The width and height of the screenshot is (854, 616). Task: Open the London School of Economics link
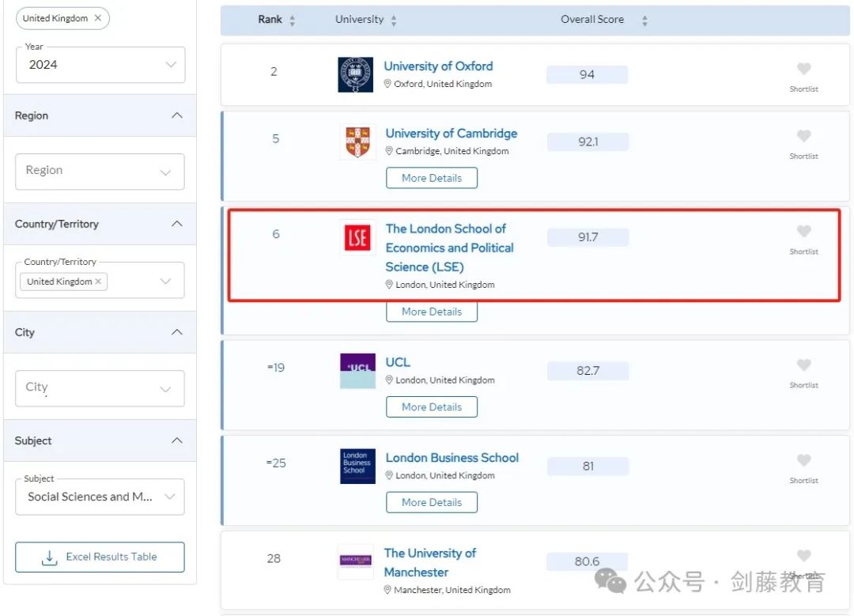point(450,248)
